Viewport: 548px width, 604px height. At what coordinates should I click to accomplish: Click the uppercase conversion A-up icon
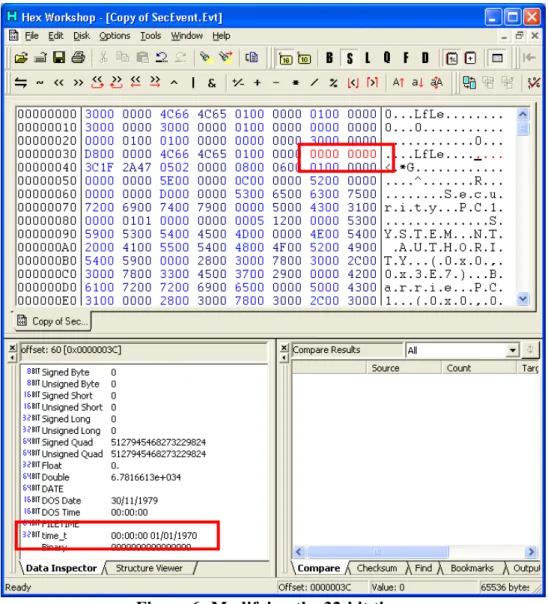pyautogui.click(x=398, y=82)
